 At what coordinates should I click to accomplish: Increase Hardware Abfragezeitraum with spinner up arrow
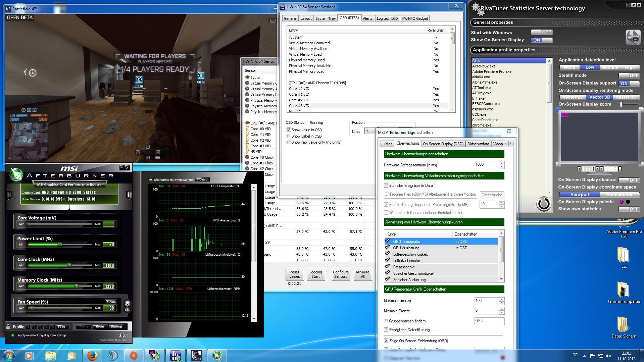point(501,163)
